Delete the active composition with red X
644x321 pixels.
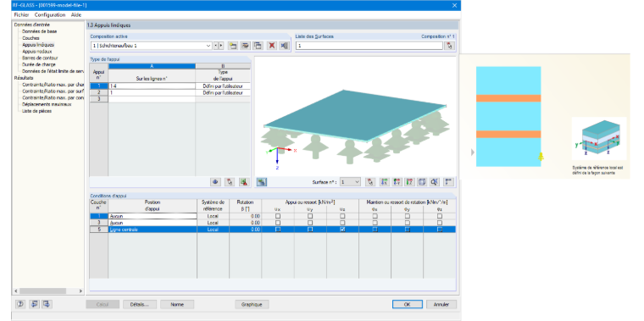(271, 46)
